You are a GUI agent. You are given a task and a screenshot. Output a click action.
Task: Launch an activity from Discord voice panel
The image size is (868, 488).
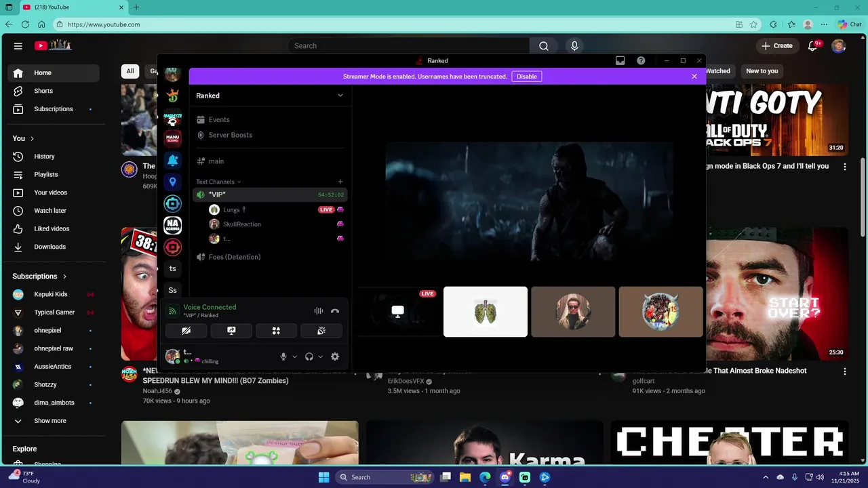(276, 331)
